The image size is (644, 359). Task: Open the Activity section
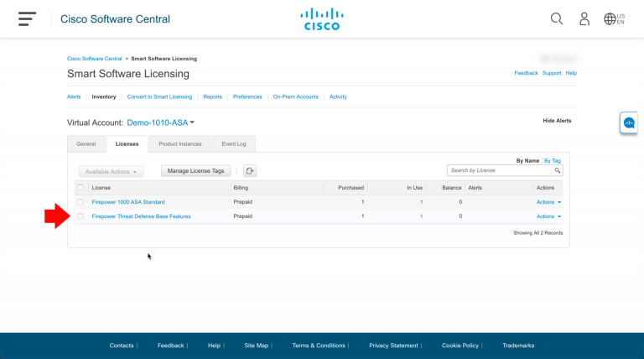pos(338,97)
